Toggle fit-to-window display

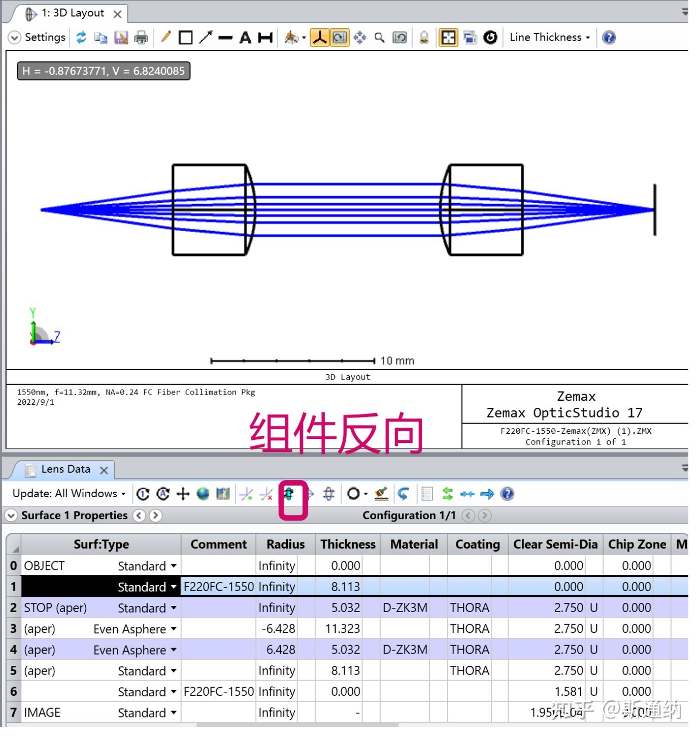(448, 37)
